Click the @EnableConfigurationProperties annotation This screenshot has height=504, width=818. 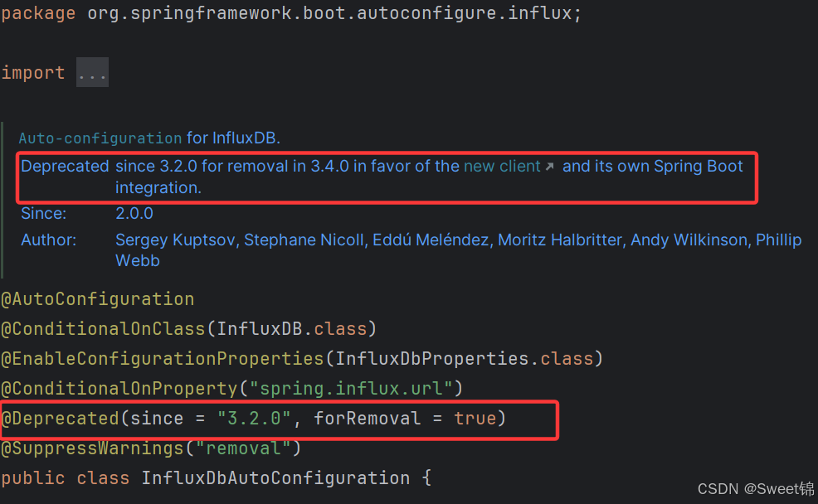(163, 359)
